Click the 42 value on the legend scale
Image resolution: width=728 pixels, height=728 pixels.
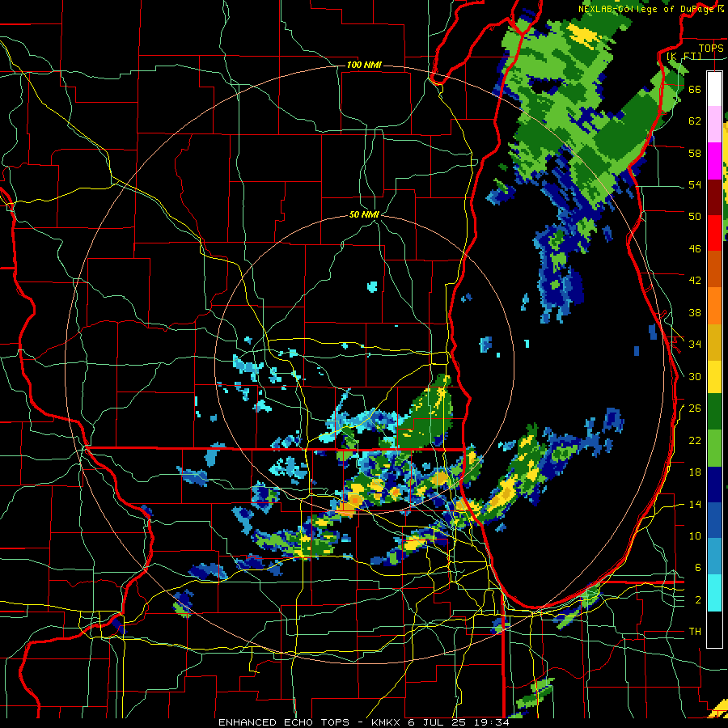(695, 281)
